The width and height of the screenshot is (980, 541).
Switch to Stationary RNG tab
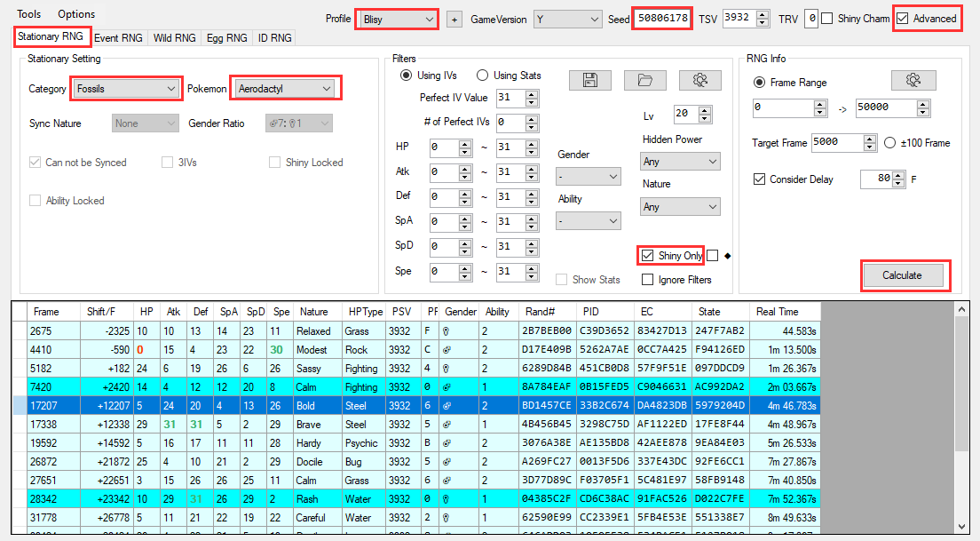click(51, 36)
